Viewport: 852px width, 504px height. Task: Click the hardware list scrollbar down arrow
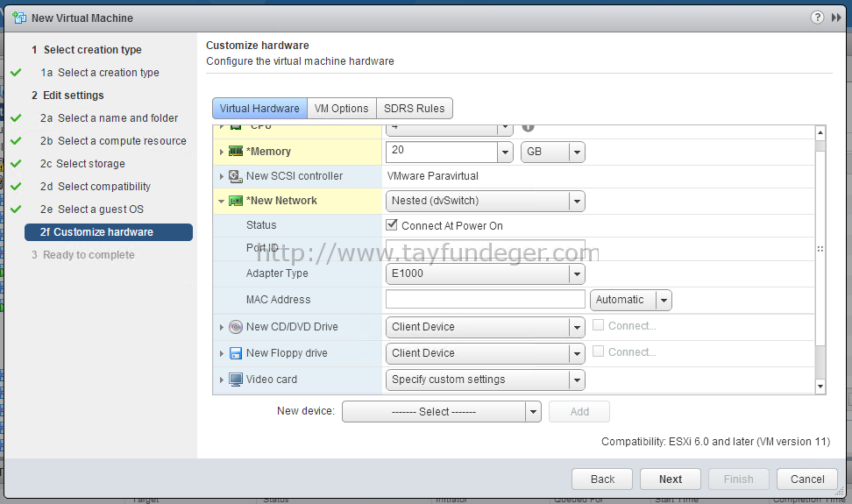tap(820, 387)
